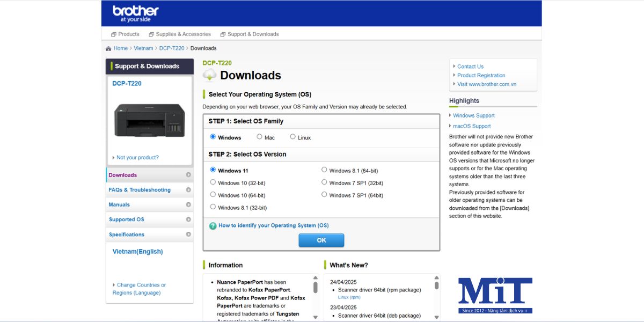Click the Information panel scrollbar thumb
This screenshot has width=644, height=322.
click(316, 288)
